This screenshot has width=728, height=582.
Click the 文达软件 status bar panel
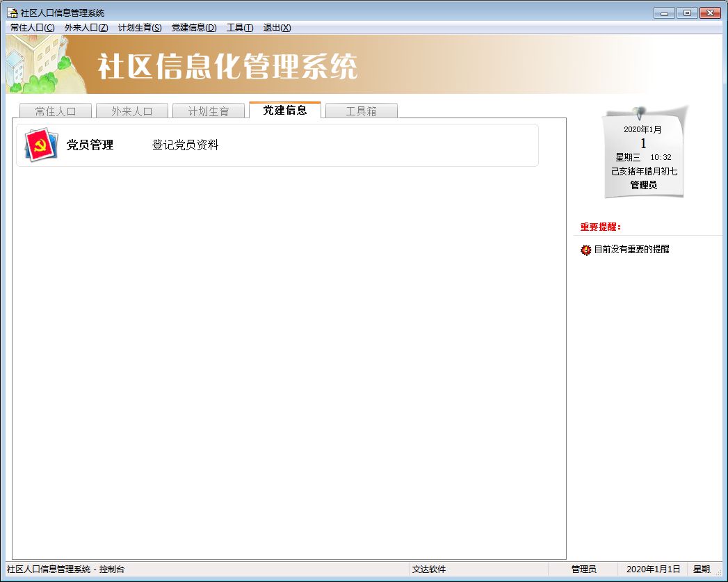click(x=429, y=569)
